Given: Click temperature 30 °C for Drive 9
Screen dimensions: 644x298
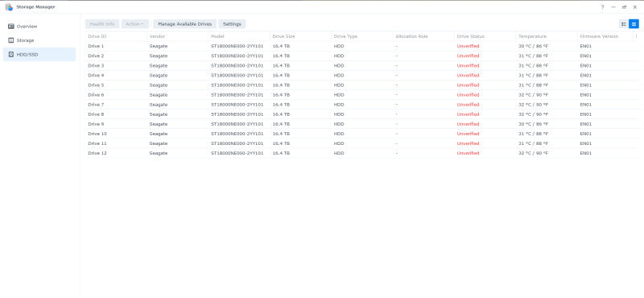Looking at the screenshot, I should (533, 124).
